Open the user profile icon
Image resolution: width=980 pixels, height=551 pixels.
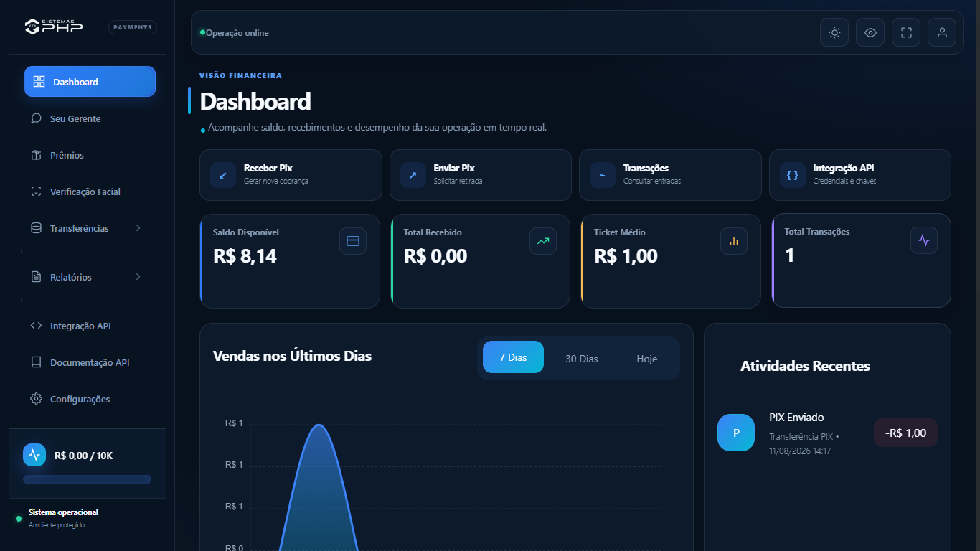click(x=942, y=32)
